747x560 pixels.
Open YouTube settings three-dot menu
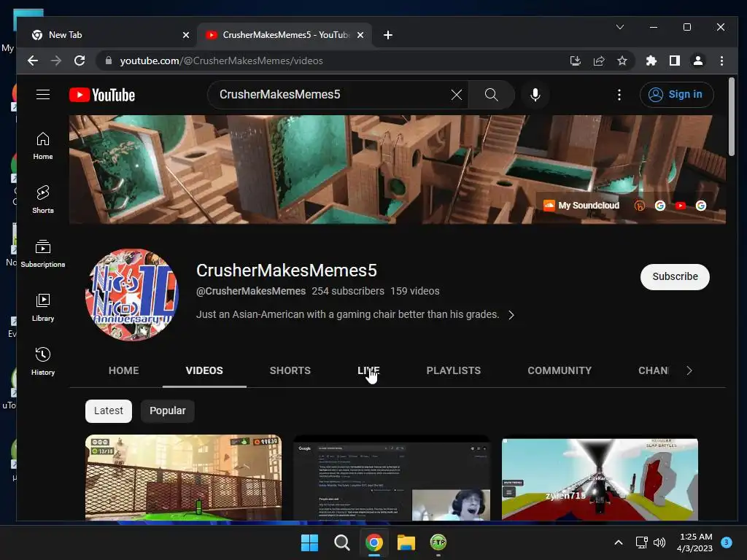pyautogui.click(x=619, y=95)
